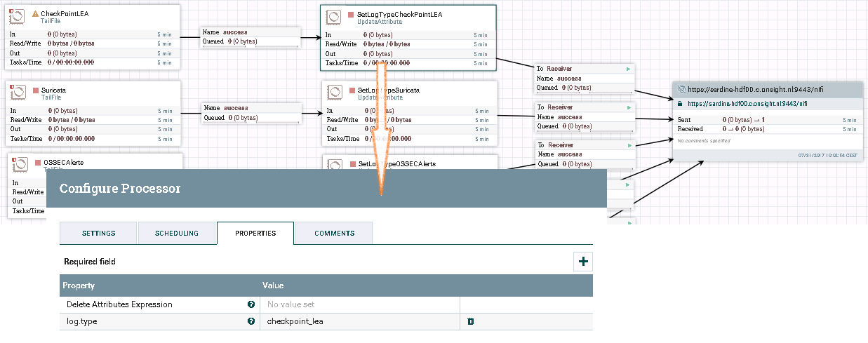Open help icon beside log.type property

point(251,321)
